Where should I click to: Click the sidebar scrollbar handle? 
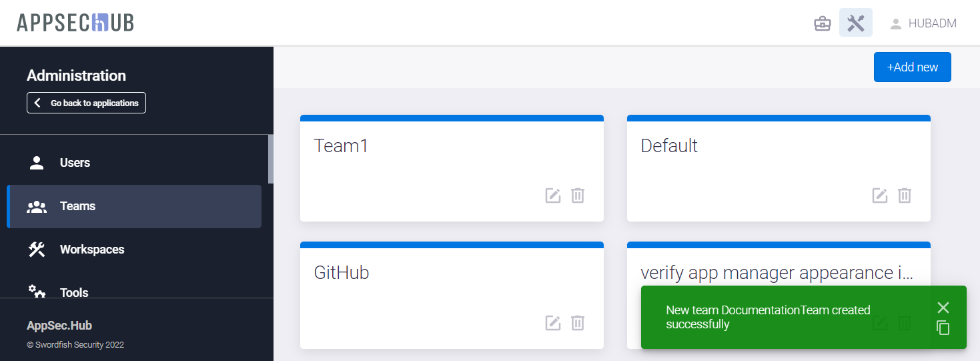point(270,159)
